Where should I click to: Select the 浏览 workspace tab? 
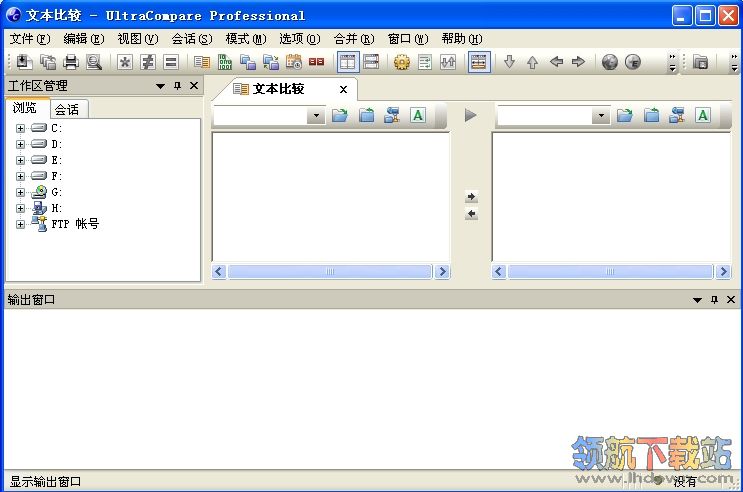coord(25,108)
